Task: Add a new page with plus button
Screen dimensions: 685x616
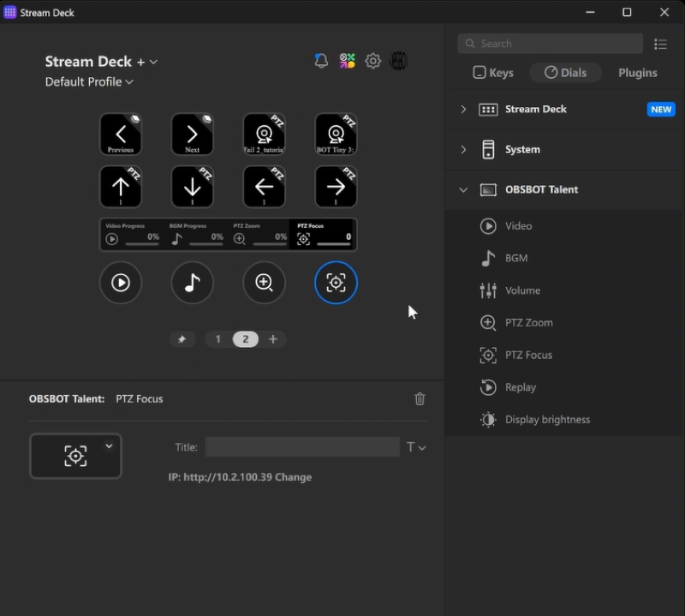Action: click(273, 339)
